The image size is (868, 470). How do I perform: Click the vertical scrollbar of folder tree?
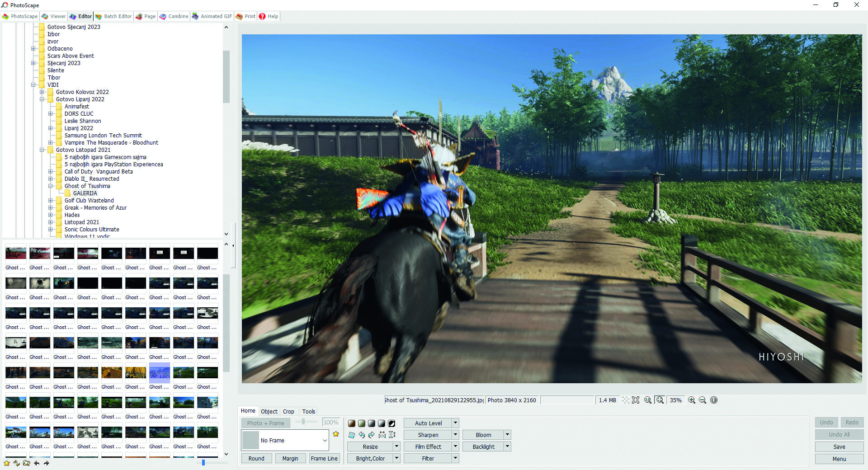[x=226, y=77]
